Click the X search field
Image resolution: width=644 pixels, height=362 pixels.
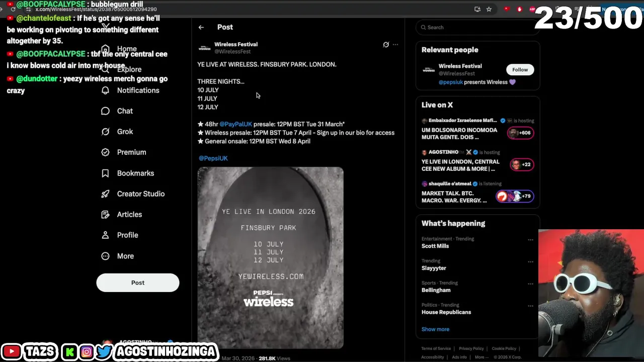(x=477, y=28)
